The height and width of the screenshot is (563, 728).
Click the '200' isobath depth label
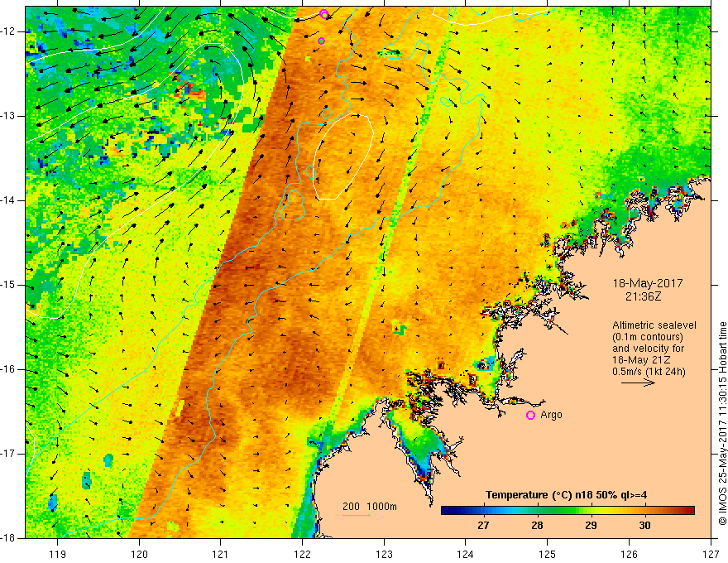(351, 507)
